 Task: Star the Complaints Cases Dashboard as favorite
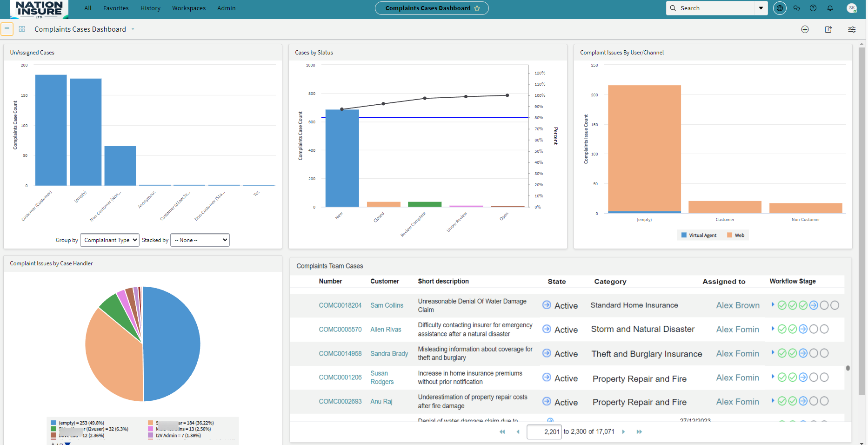[x=477, y=8]
